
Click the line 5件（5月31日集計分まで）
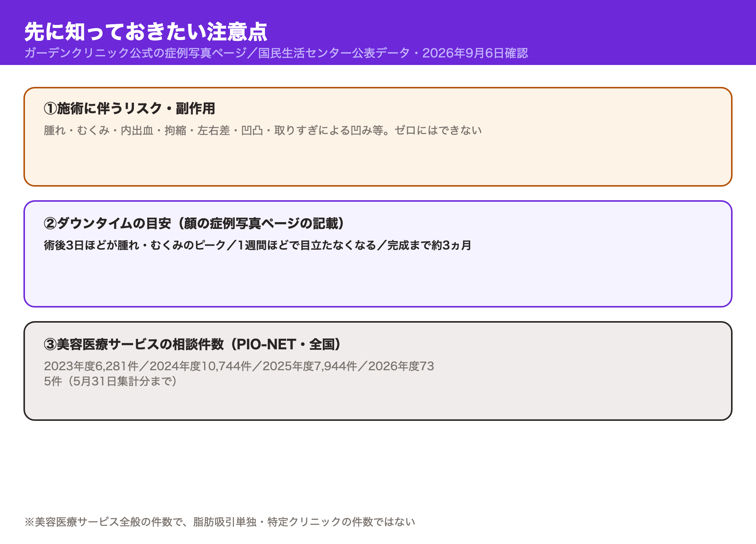coord(110,381)
